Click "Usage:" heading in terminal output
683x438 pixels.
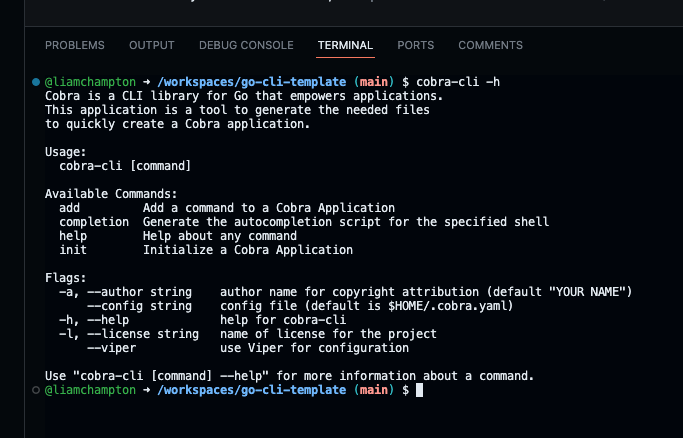tap(66, 152)
